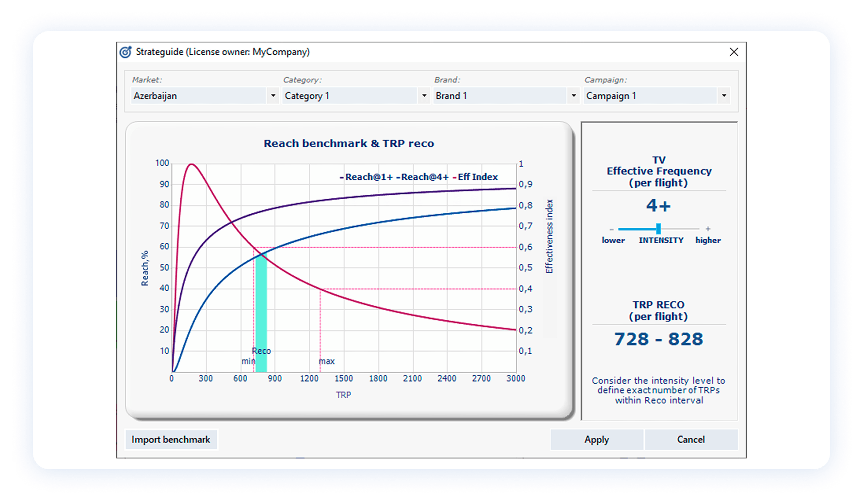This screenshot has height=504, width=863.
Task: Click the 0,6 tick on effectiveness axis
Action: pyautogui.click(x=525, y=247)
